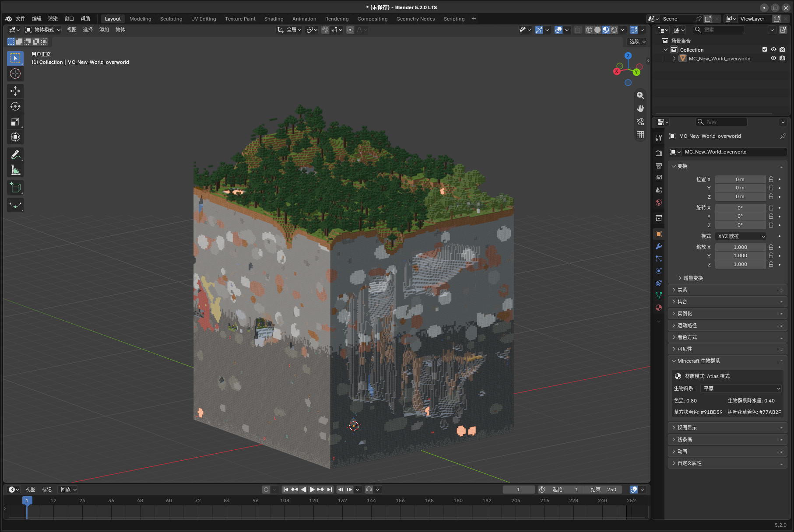Switch to the Shading workspace tab
Screen dimensions: 794x532
tap(274, 19)
